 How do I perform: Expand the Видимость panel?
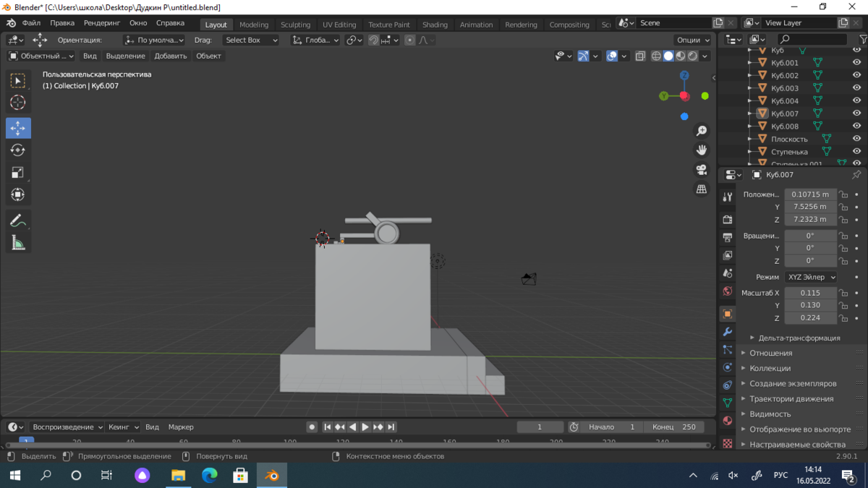pos(770,414)
